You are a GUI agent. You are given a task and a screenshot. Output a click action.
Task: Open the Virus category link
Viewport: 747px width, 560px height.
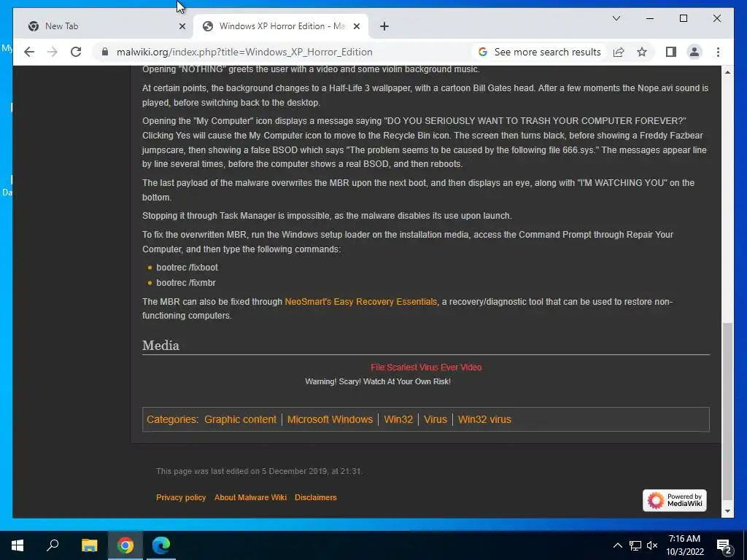tap(436, 419)
